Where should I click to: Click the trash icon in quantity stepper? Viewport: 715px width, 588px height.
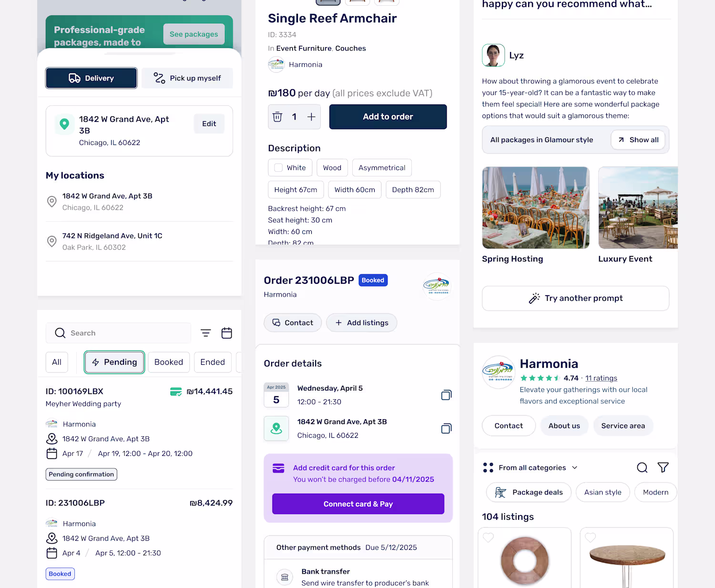pyautogui.click(x=277, y=117)
